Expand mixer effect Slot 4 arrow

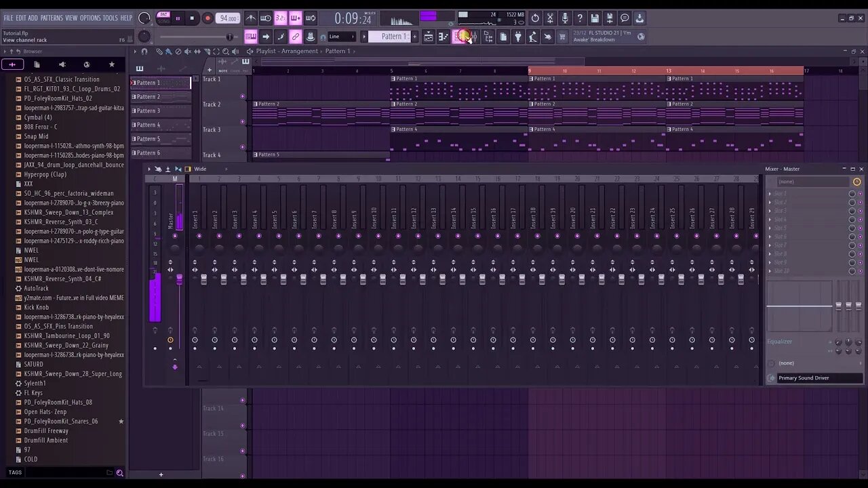pos(770,220)
